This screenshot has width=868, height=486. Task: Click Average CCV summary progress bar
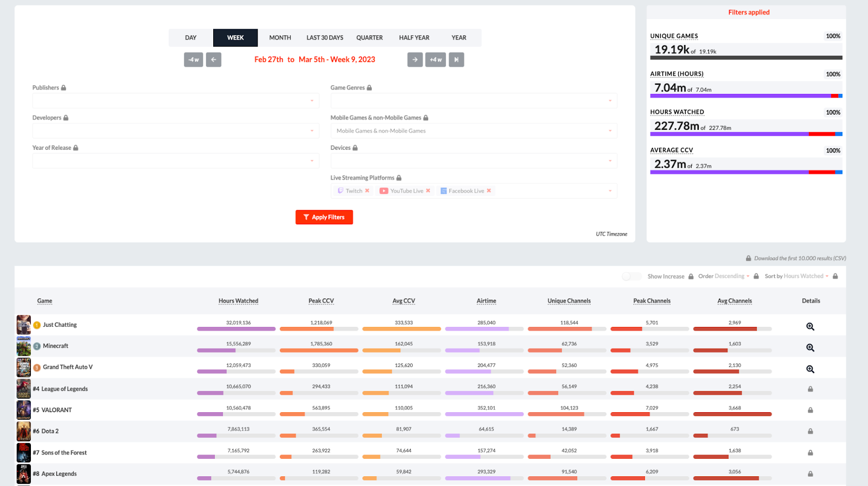point(746,172)
